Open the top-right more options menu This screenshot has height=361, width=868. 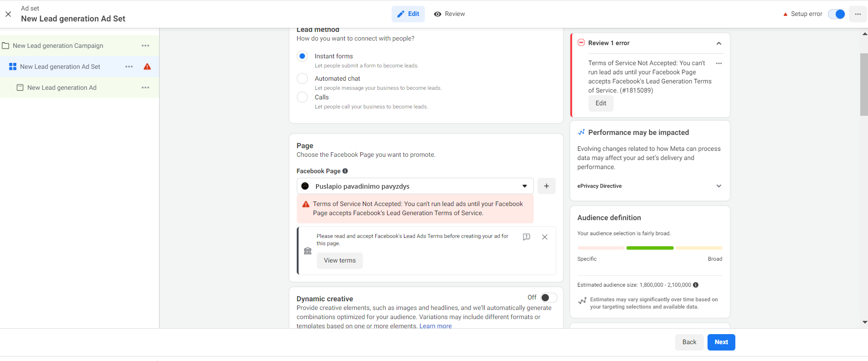[858, 14]
